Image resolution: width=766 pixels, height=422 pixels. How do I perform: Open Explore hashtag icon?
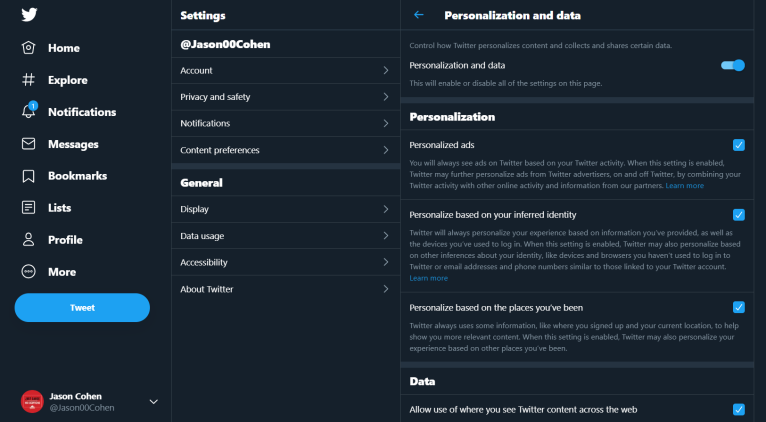click(x=28, y=80)
